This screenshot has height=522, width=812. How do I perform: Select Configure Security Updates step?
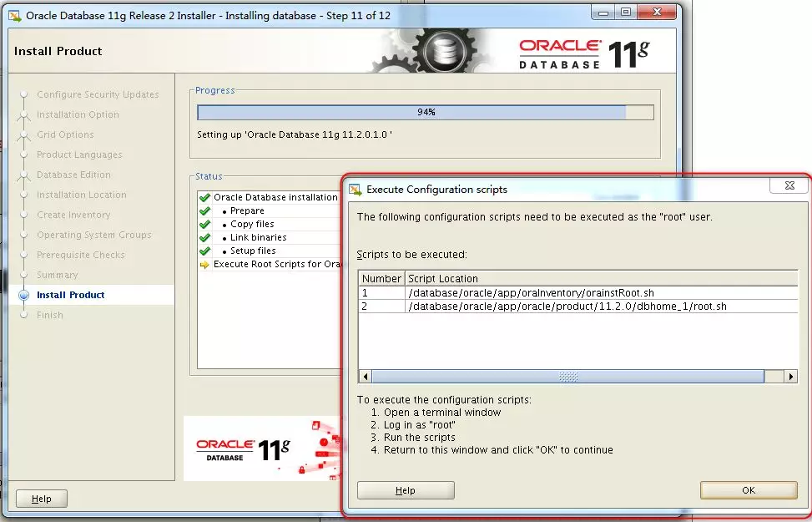98,94
